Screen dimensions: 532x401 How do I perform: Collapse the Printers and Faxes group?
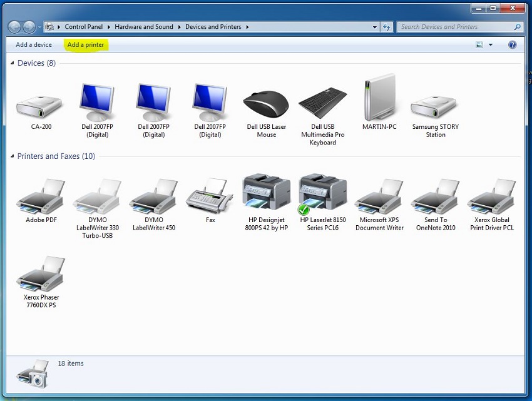[13, 156]
